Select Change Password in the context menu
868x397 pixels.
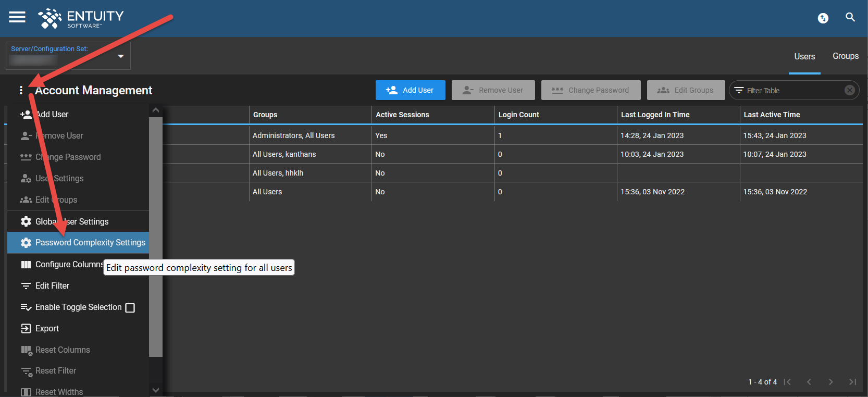[x=78, y=157]
